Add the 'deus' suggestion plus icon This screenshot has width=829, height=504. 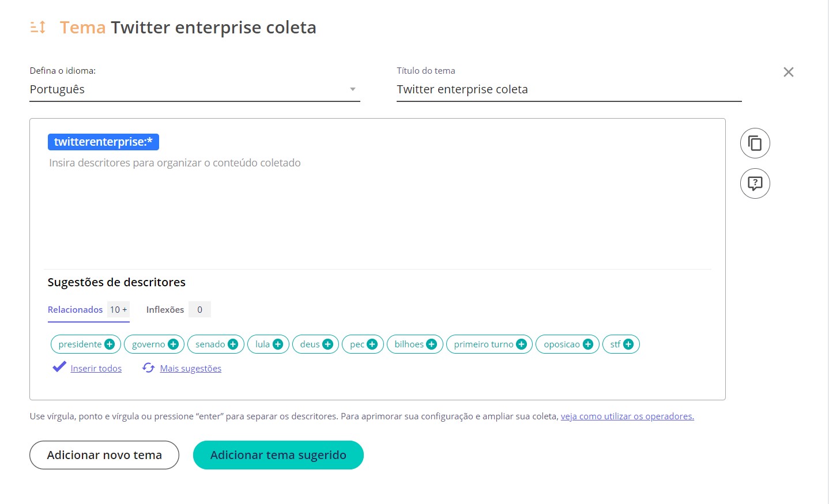pos(327,344)
